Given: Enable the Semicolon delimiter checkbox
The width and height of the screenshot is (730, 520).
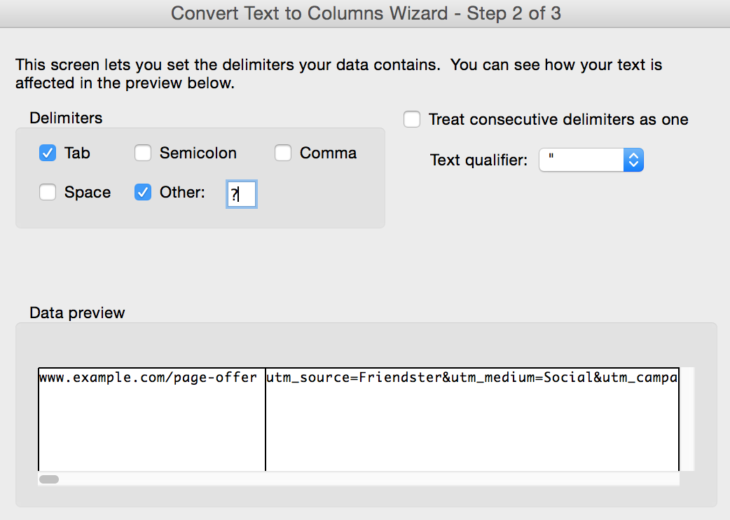Looking at the screenshot, I should [142, 153].
